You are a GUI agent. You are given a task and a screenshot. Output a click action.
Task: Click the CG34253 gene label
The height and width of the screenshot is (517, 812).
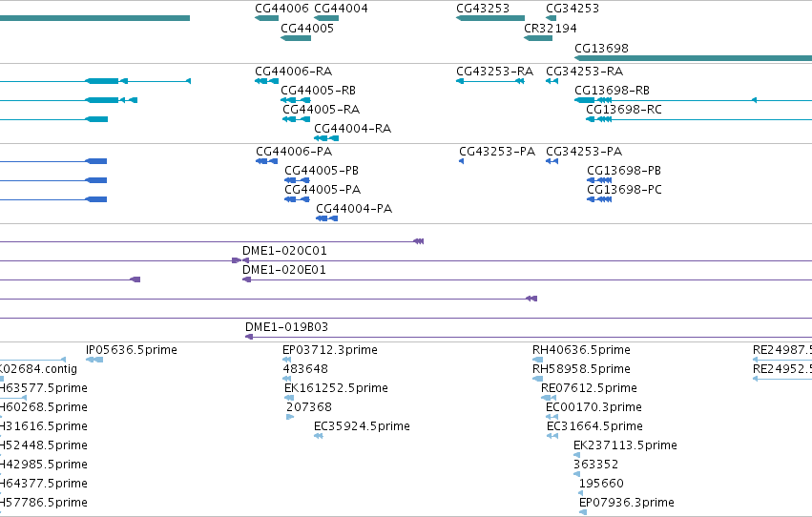coord(573,9)
